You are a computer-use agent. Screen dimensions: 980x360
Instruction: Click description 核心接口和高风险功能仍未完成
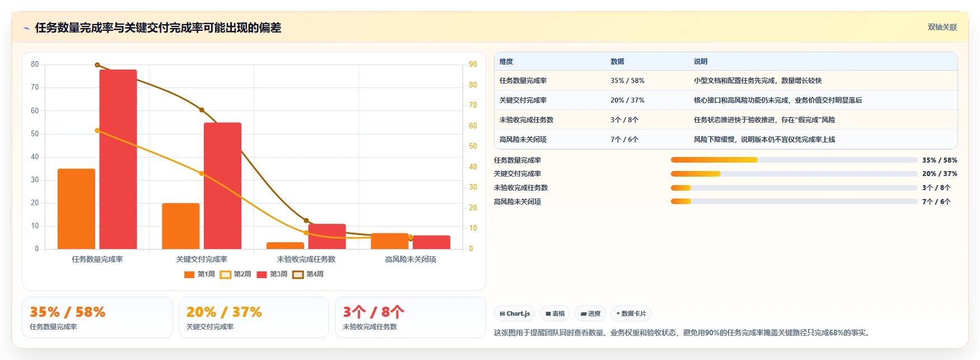(x=778, y=100)
